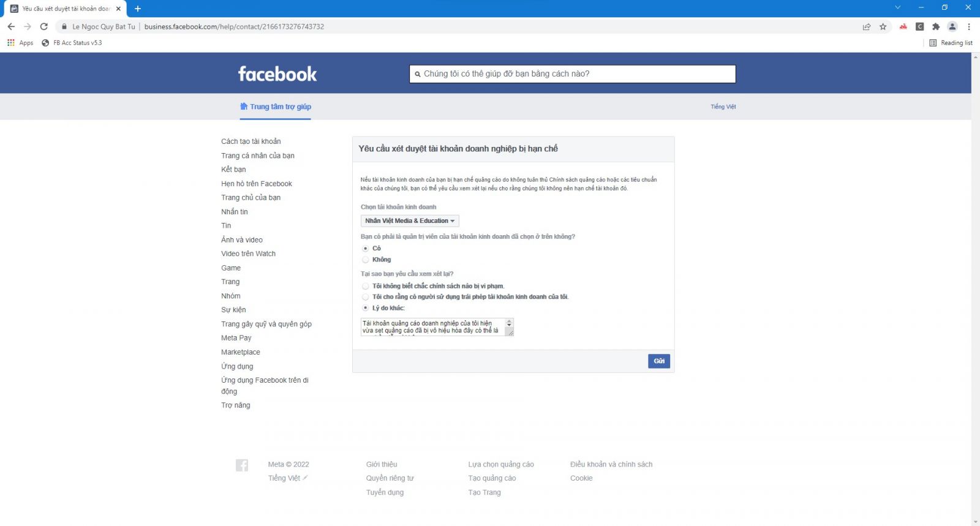Open 'Quyền riêng tư' footer link
980x526 pixels.
tap(390, 478)
